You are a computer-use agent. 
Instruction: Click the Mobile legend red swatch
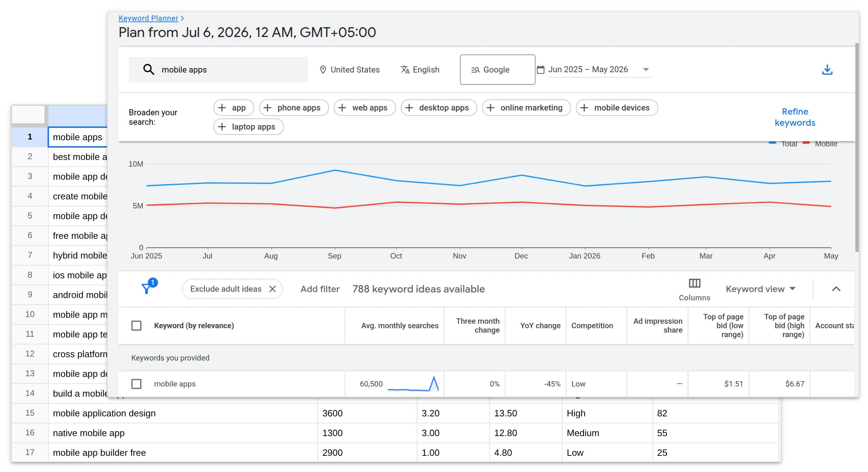(x=806, y=143)
